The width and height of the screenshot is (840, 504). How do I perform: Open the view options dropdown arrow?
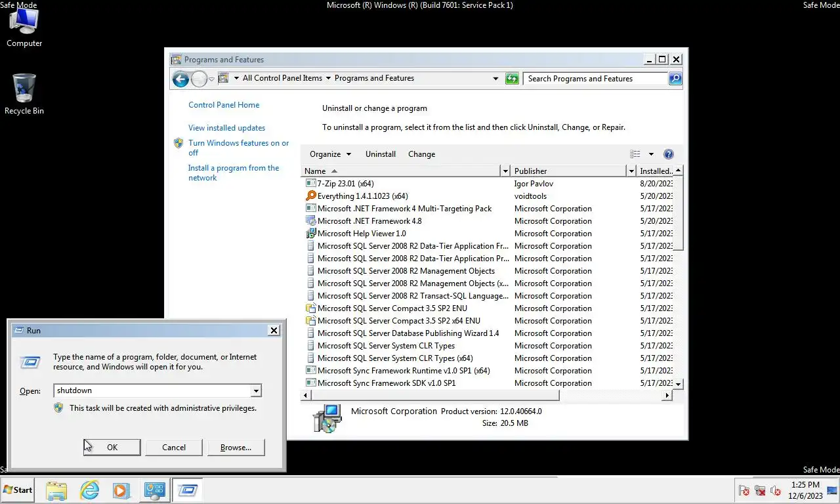tap(651, 154)
